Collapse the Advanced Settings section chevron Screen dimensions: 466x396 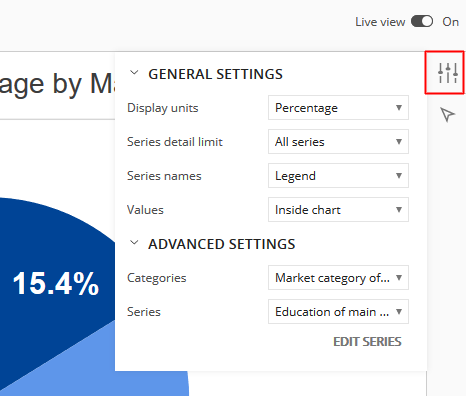click(x=134, y=242)
